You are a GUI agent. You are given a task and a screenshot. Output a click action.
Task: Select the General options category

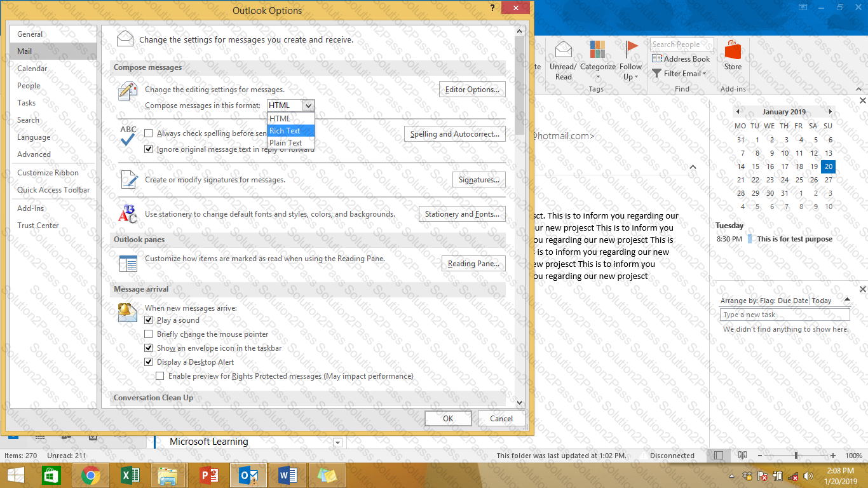53,34
